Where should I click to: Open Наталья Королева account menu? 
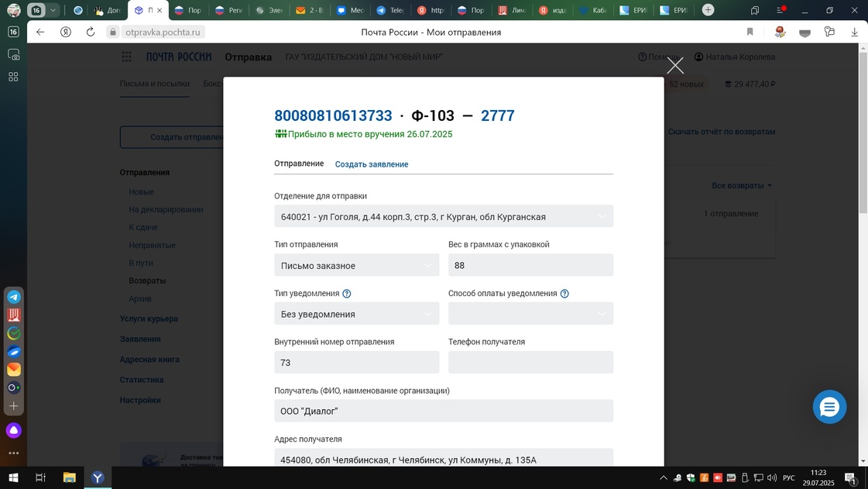click(x=735, y=57)
